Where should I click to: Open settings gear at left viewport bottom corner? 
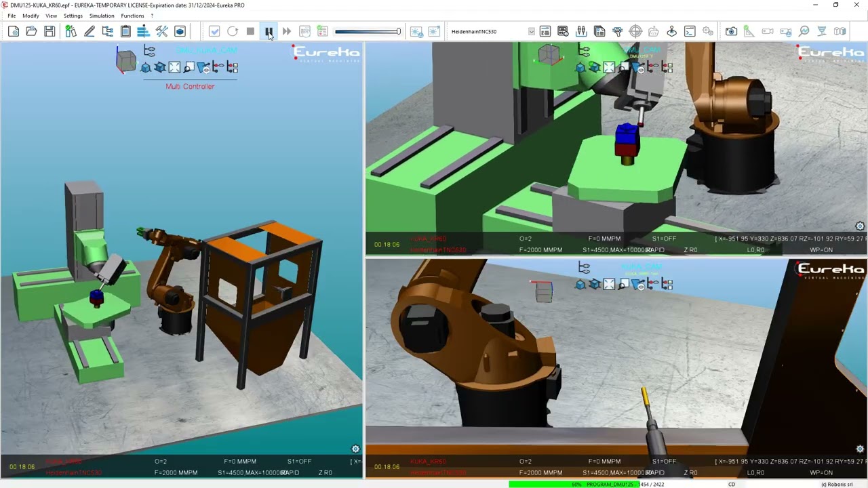click(355, 449)
